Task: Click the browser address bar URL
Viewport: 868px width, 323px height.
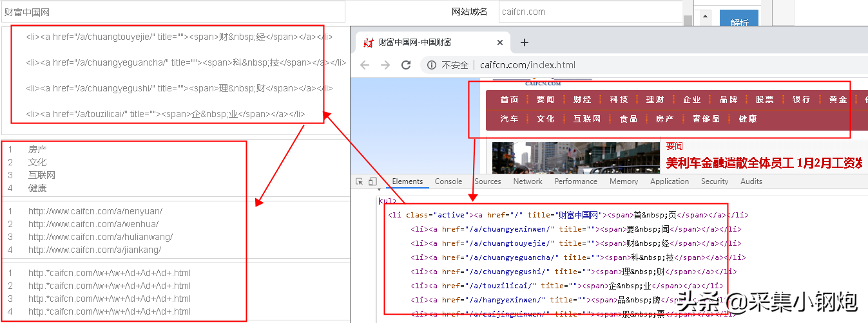Action: coord(528,65)
